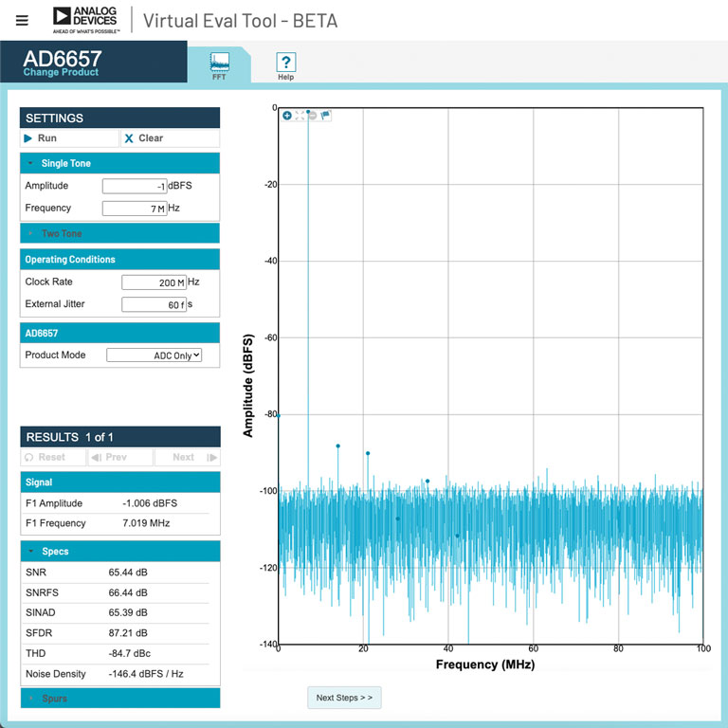Screen dimensions: 728x728
Task: Run the FFT simulation
Action: pos(69,138)
